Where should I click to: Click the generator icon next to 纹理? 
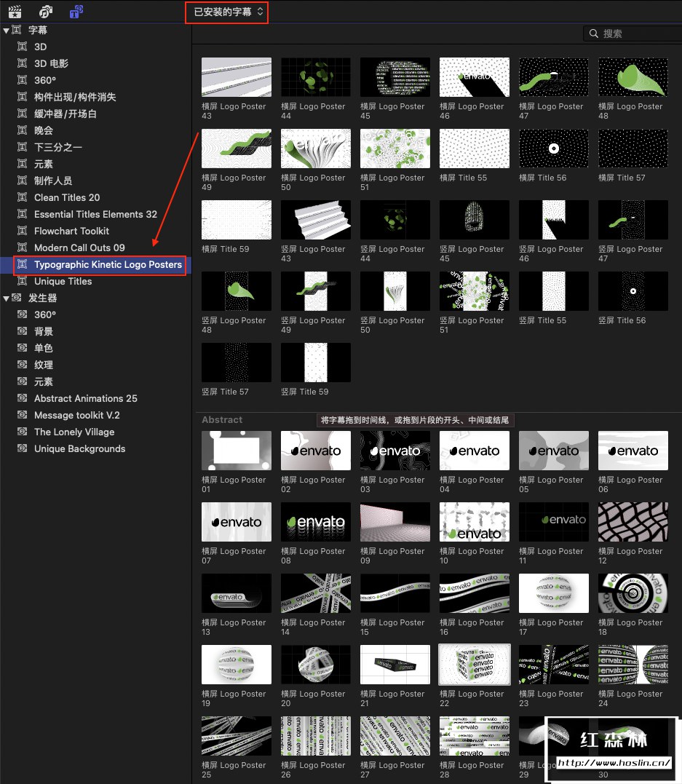(x=22, y=365)
